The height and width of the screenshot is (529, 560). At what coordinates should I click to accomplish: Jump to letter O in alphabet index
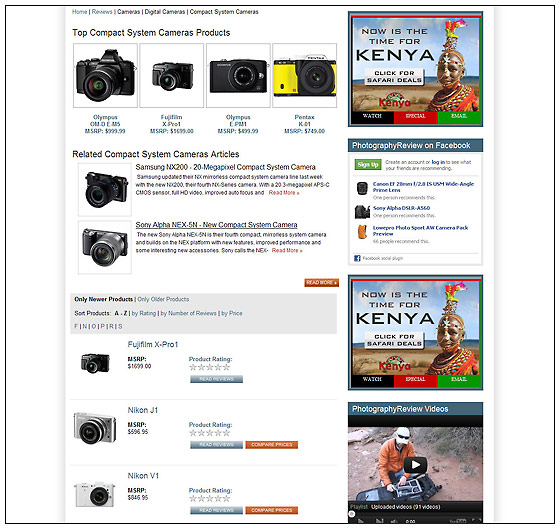click(x=94, y=326)
